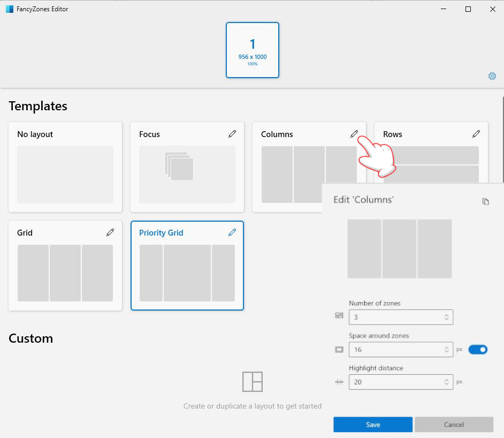This screenshot has width=504, height=438.
Task: Select the Priority Grid template card
Action: (187, 266)
